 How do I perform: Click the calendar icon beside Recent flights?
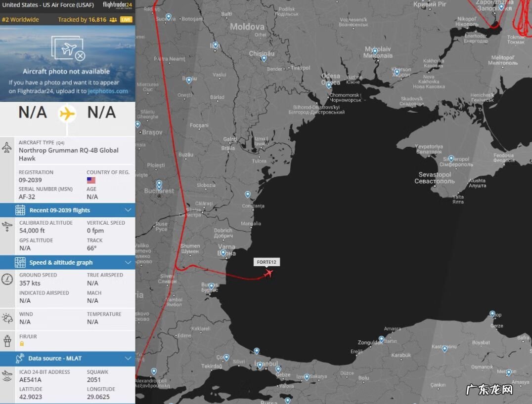point(20,210)
